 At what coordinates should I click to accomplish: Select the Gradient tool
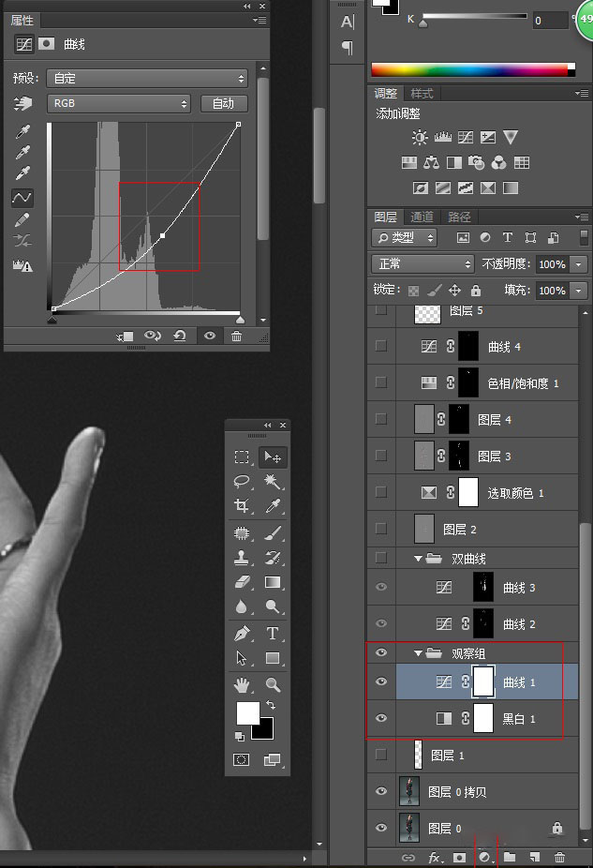click(x=273, y=582)
